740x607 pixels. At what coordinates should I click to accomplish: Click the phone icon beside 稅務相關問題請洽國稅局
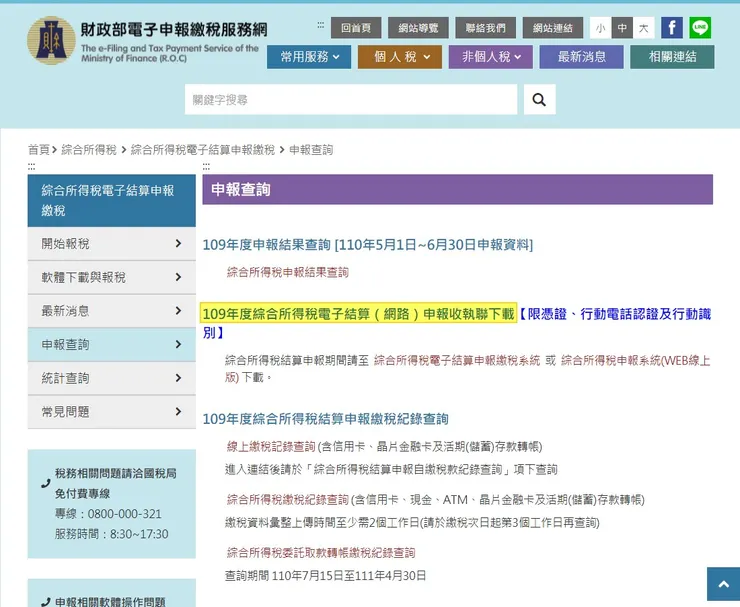point(46,483)
